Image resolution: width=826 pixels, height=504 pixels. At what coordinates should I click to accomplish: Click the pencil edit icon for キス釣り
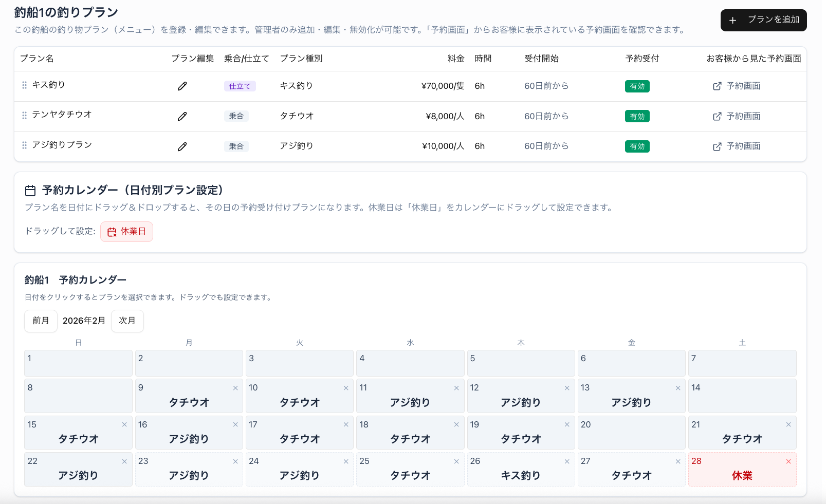pos(182,86)
